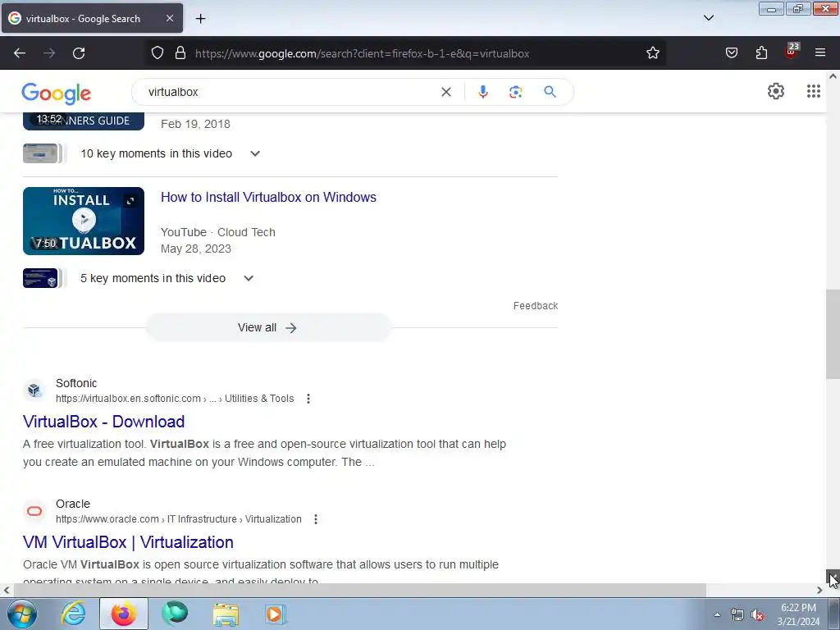Open the Windows Start menu
The image size is (840, 630).
(22, 614)
